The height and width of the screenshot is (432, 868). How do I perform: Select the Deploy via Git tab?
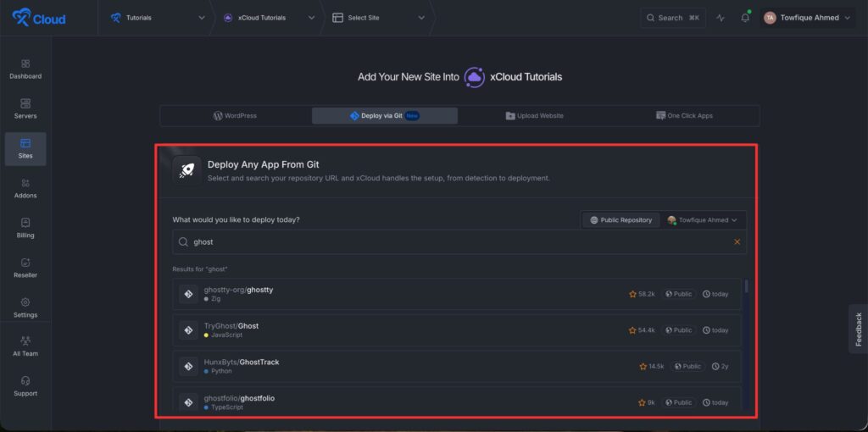tap(385, 115)
